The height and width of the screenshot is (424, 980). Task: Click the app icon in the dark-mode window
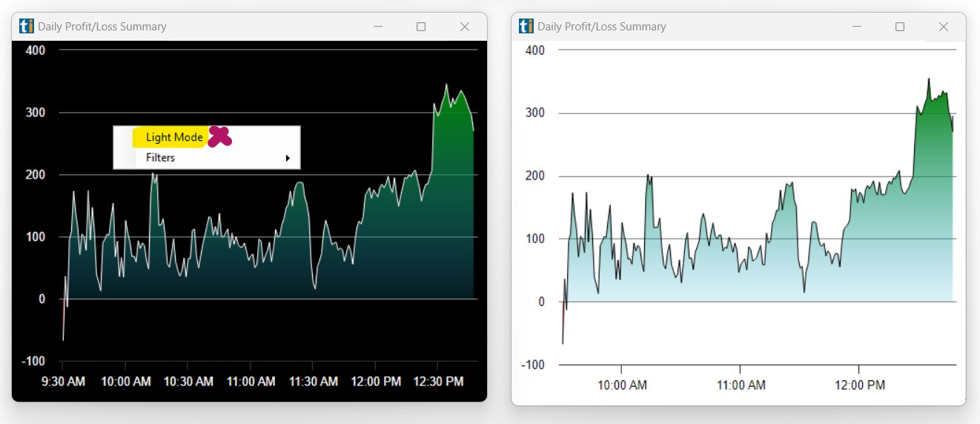coord(27,27)
